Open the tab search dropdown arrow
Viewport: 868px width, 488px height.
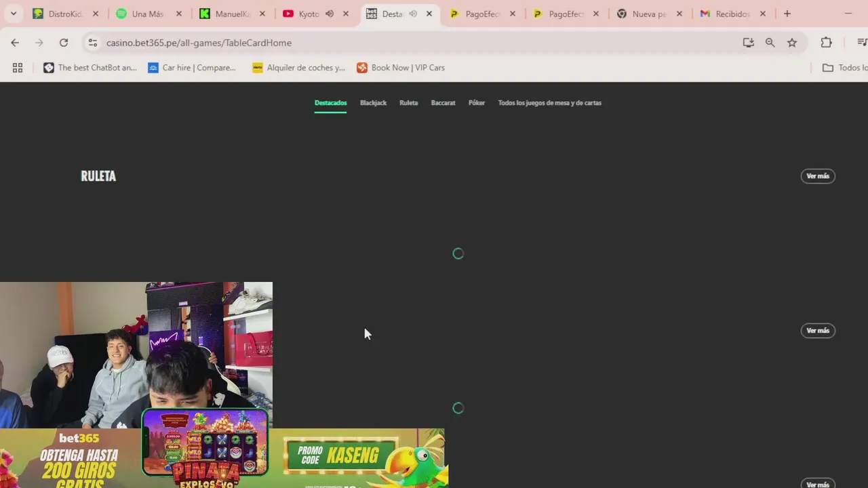tap(13, 14)
